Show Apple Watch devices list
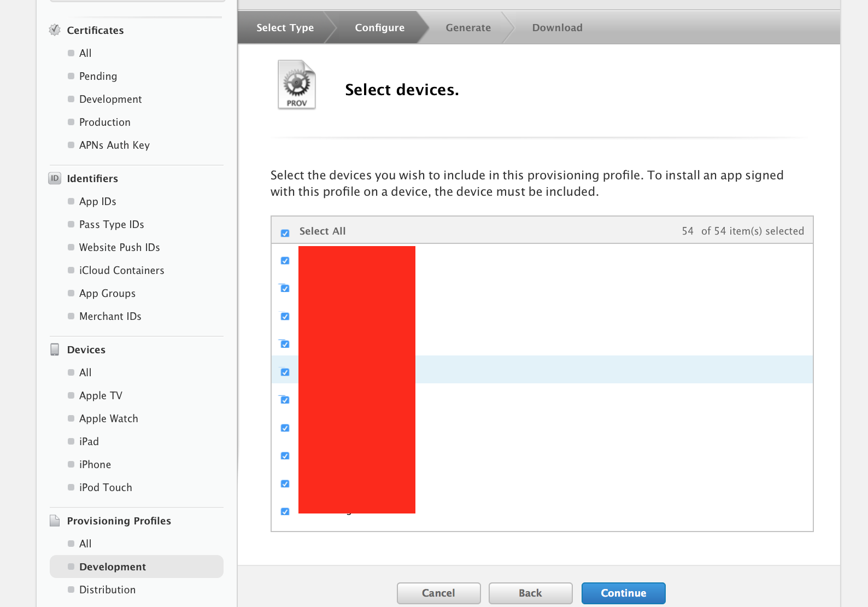Viewport: 868px width, 607px height. (x=108, y=418)
